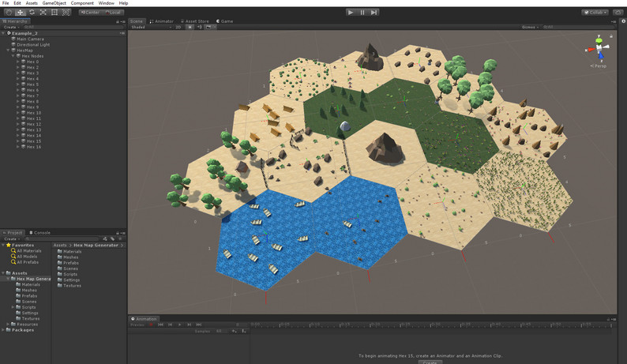The height and width of the screenshot is (364, 627).
Task: Select the combined Transform tool
Action: pos(66,13)
